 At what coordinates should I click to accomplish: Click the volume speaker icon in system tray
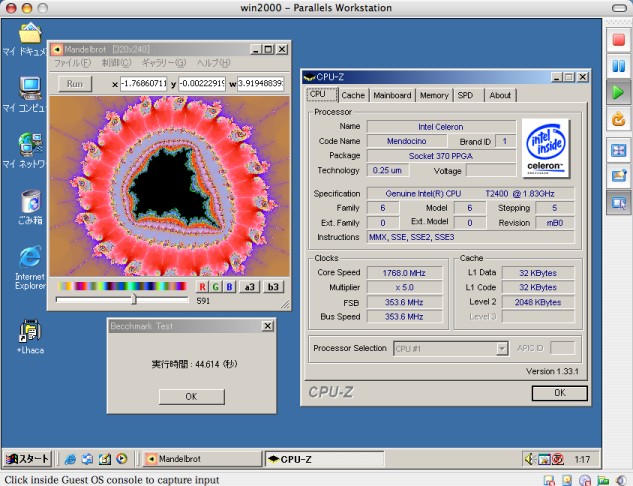pyautogui.click(x=529, y=459)
